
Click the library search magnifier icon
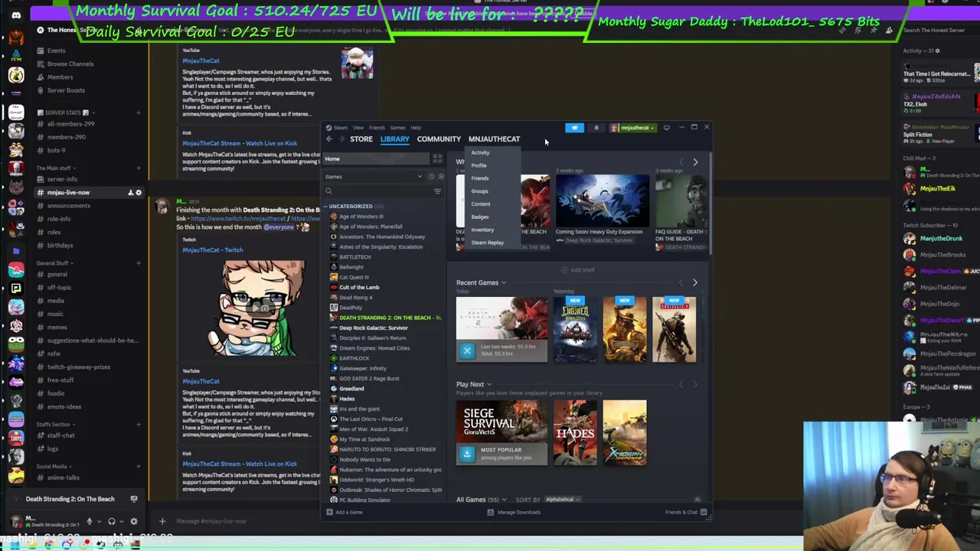(328, 191)
